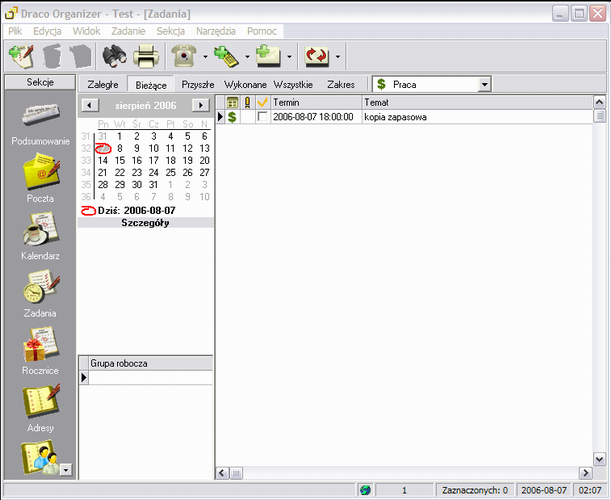Switch to Wszystkie tasks filter
The width and height of the screenshot is (611, 500).
pos(293,85)
